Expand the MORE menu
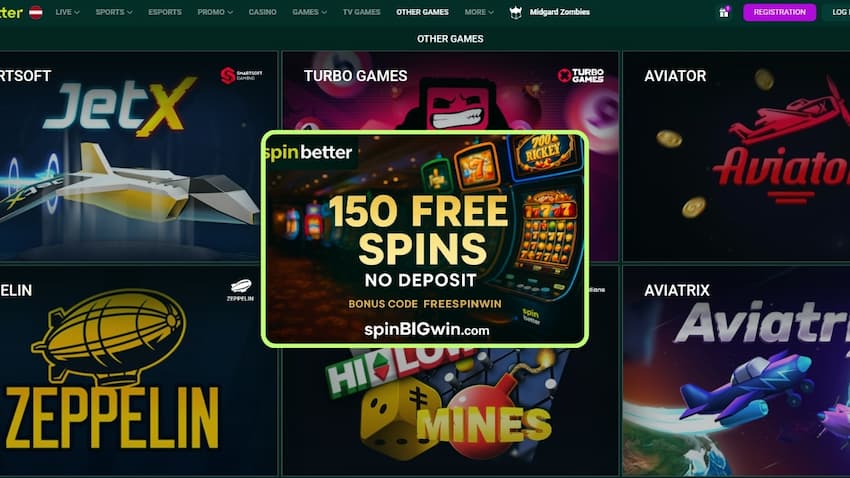This screenshot has height=478, width=850. pyautogui.click(x=479, y=12)
